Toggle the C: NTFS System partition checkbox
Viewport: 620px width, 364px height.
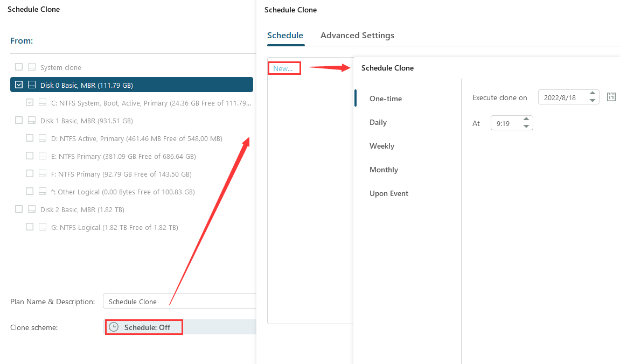pos(30,102)
